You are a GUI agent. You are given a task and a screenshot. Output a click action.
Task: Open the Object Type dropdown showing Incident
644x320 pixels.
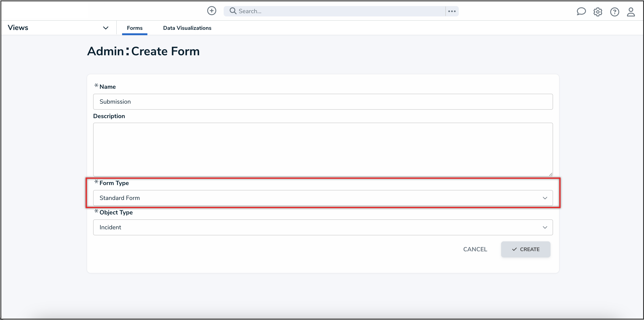(322, 227)
